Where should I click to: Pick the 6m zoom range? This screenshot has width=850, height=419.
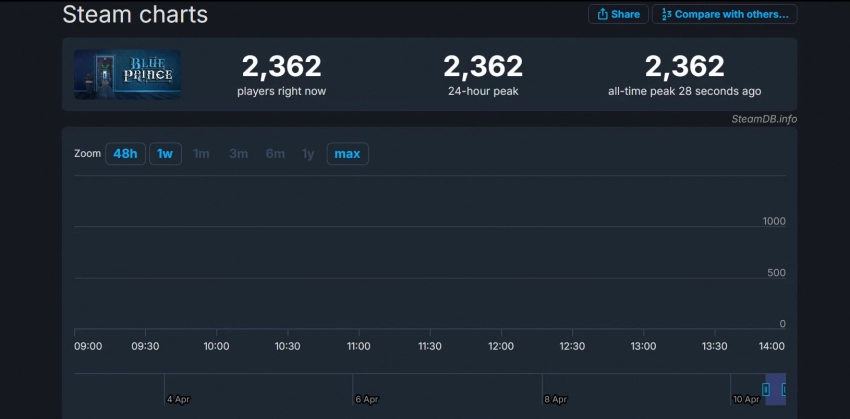[x=275, y=154]
